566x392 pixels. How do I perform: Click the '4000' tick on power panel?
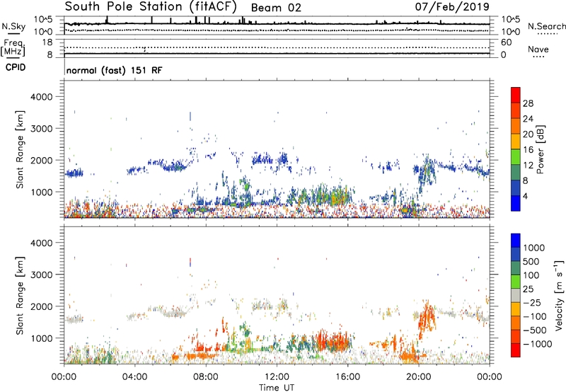41,97
